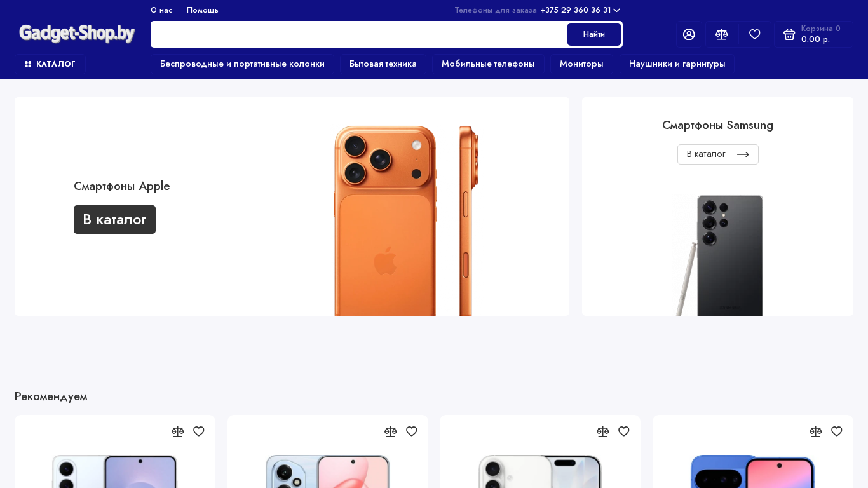Add third recommended phone to comparison
The image size is (868, 488).
coord(602,431)
